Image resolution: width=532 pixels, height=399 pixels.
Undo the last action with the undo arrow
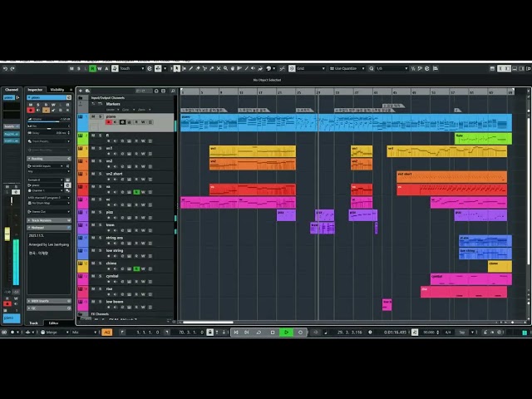(5, 68)
